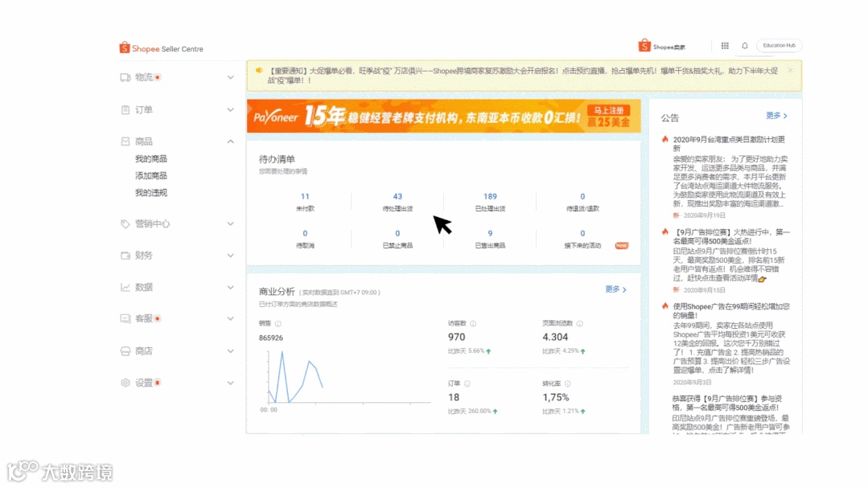Expand the 客服 menu chevron
The image size is (868, 488).
(x=230, y=318)
